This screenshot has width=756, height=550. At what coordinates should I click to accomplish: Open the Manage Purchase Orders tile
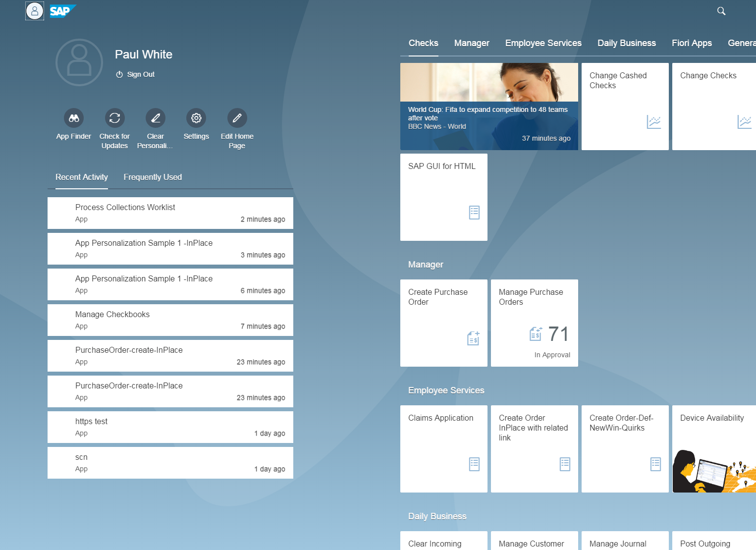click(x=534, y=322)
